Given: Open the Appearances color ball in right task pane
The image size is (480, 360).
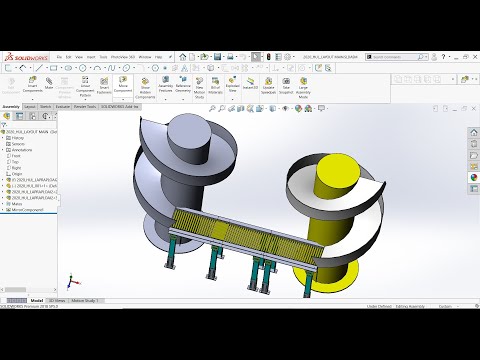Looking at the screenshot, I should (474, 177).
